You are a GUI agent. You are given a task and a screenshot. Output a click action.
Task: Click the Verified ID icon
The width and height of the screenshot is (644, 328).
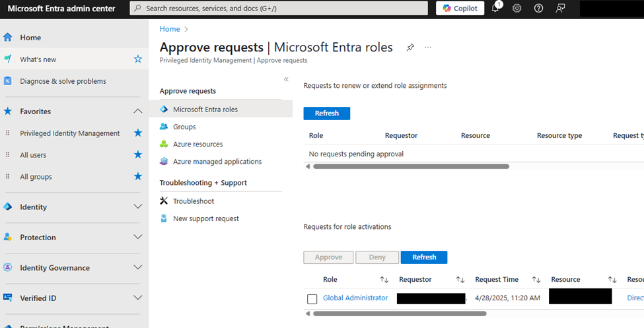click(8, 298)
